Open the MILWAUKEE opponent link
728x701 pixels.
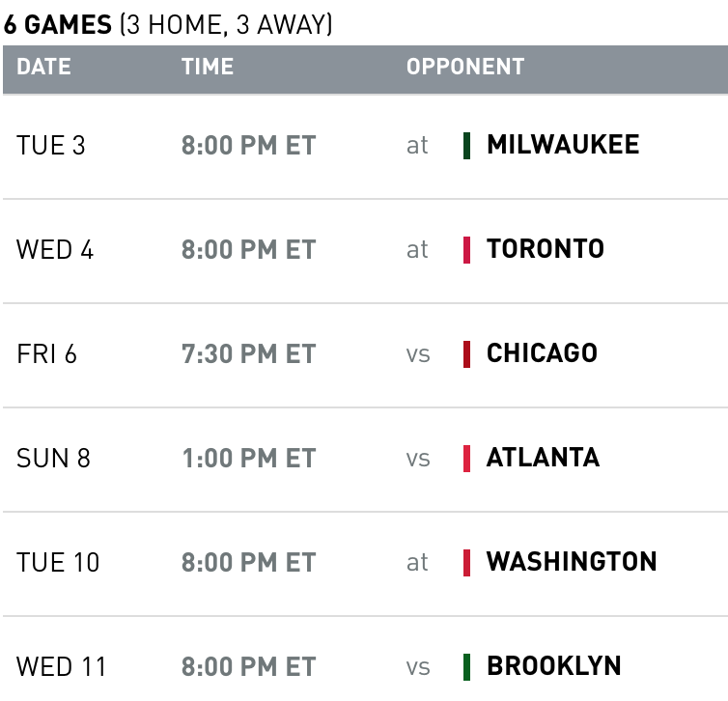(563, 145)
